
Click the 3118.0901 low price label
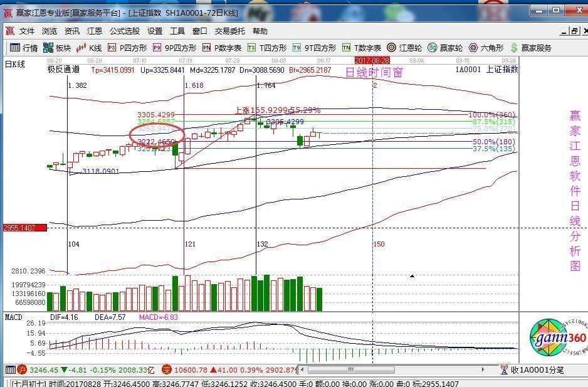[100, 171]
